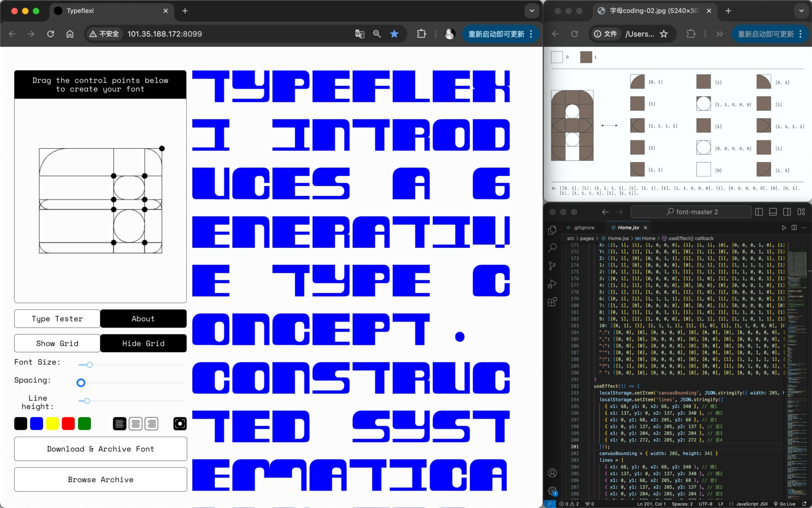Open the tab search dropdown in the Typeflexi browser
This screenshot has height=508, width=812.
pos(532,11)
